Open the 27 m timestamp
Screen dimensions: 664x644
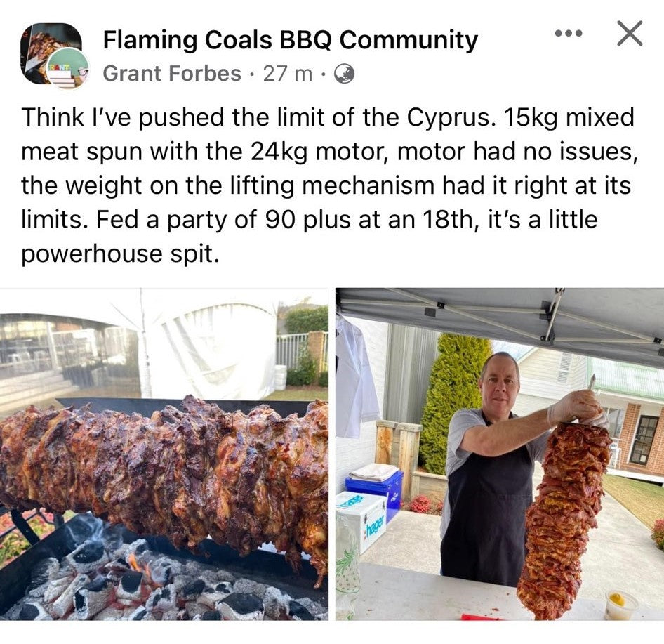click(x=288, y=74)
